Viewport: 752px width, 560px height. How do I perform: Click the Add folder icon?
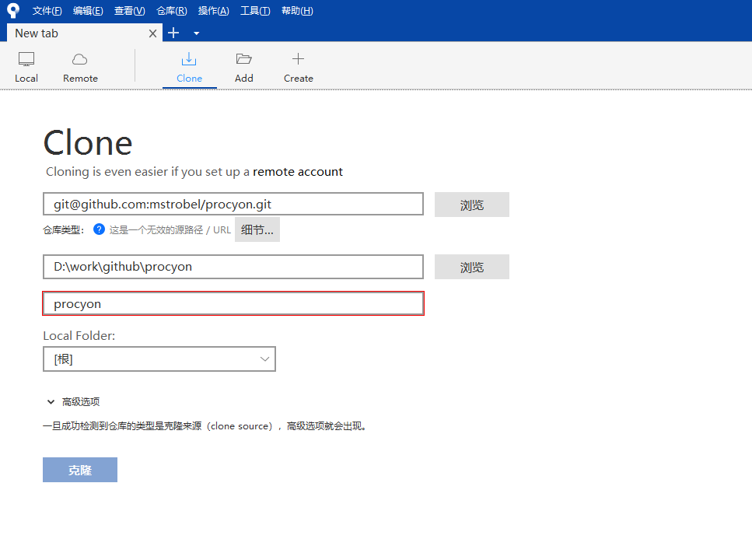point(244,60)
